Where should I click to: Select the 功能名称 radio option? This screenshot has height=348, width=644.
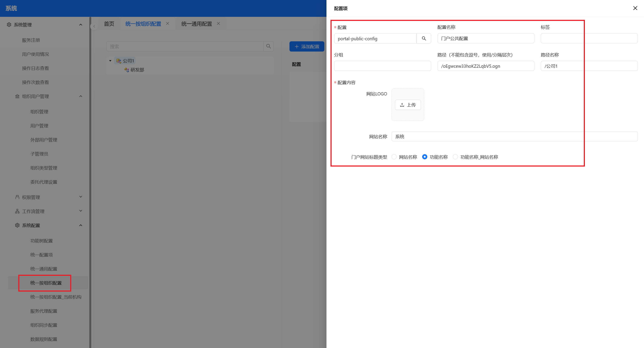pyautogui.click(x=425, y=157)
